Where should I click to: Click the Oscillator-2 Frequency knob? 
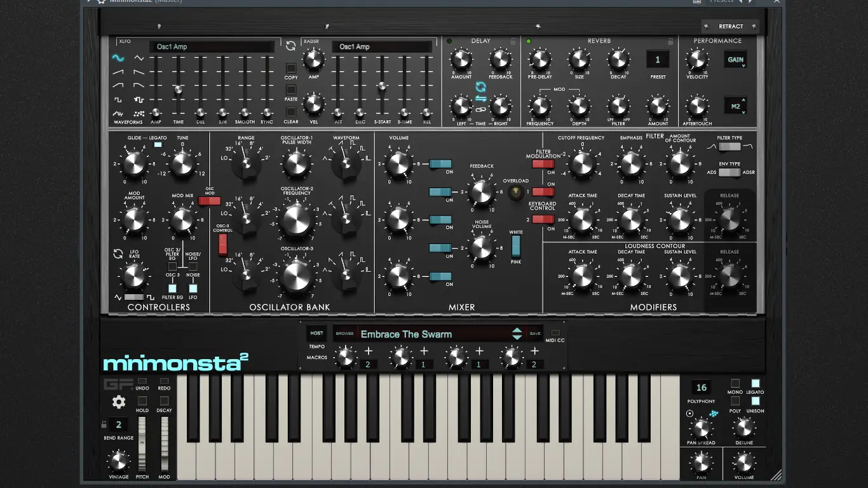(x=297, y=219)
